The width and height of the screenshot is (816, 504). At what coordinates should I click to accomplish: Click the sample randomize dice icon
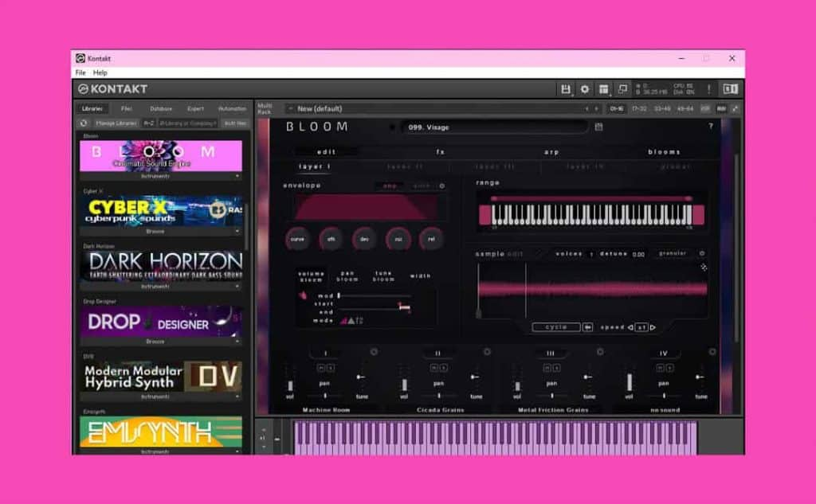704,268
